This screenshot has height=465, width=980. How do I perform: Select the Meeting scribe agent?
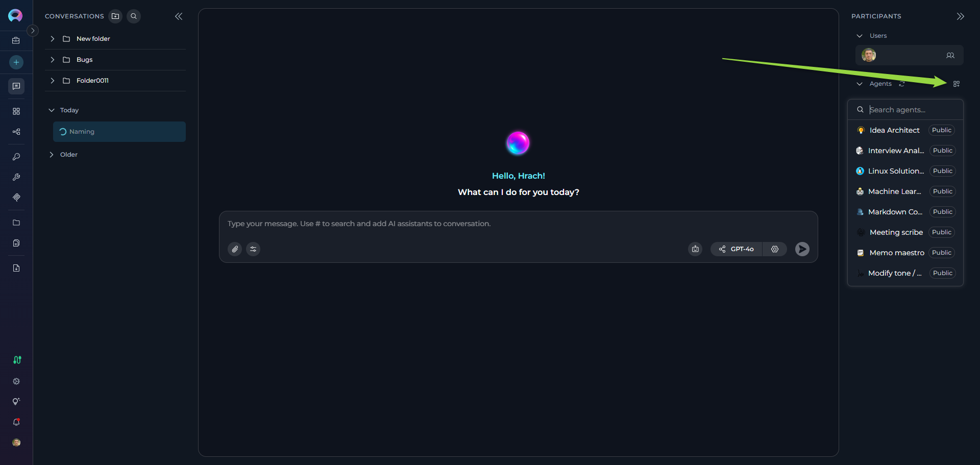(x=896, y=232)
